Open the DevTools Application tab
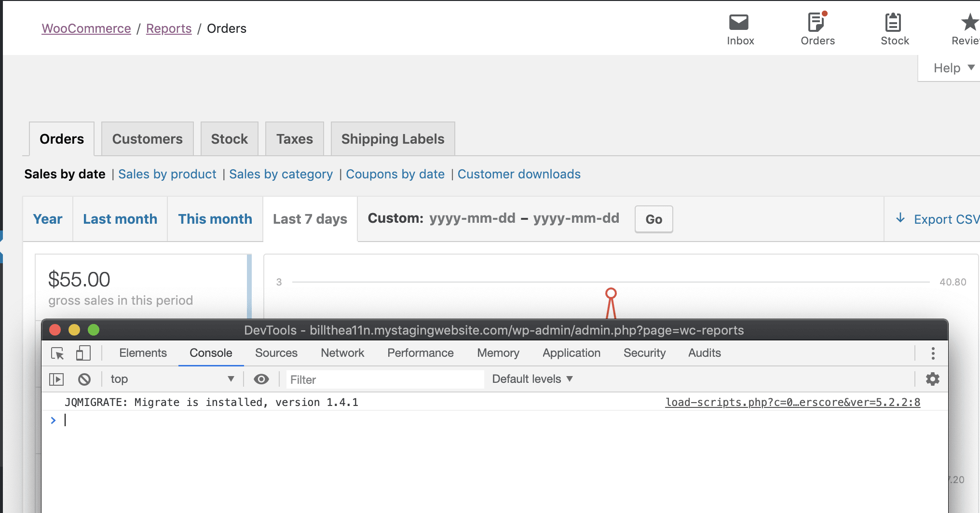 (x=572, y=353)
